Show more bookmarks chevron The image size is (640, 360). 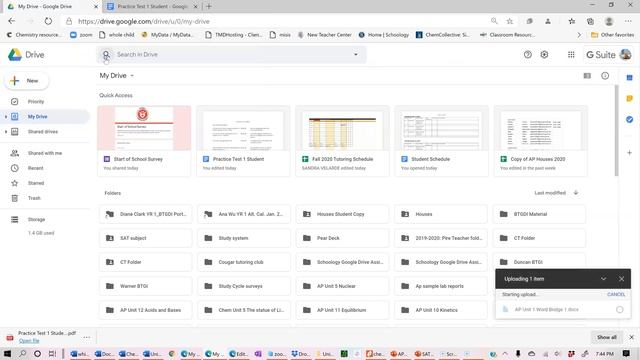[579, 35]
